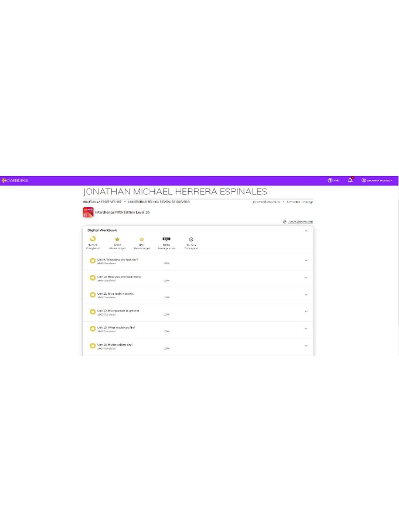The image size is (399, 532).
Task: Click the student email address
Action: click(267, 202)
